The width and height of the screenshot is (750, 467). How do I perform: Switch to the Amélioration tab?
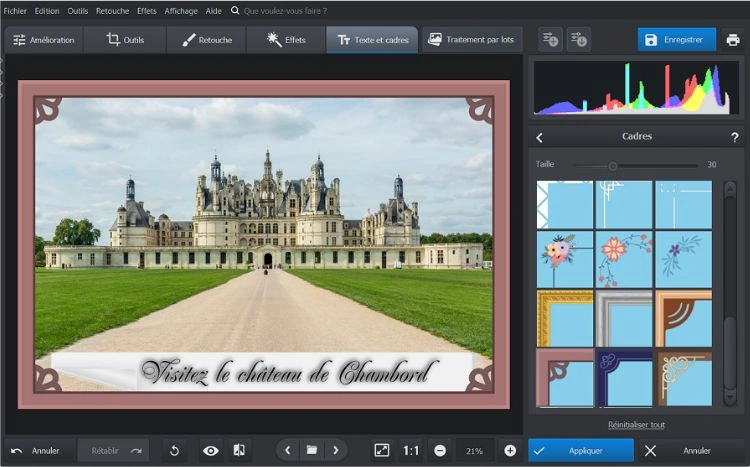(44, 40)
